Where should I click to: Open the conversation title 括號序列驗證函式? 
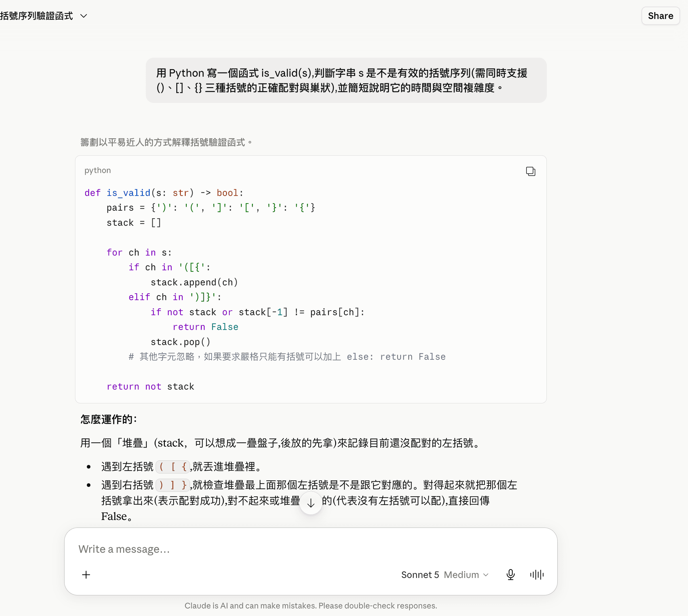(36, 16)
